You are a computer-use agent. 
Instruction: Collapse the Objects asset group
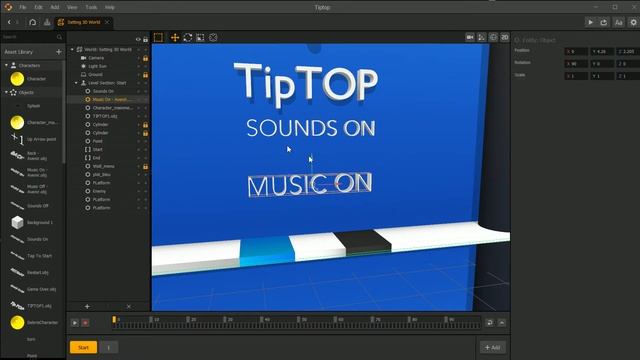6,93
